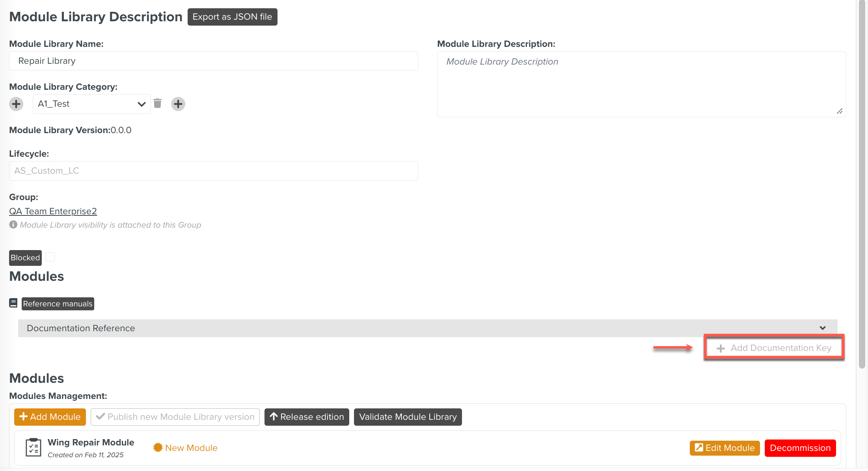
Task: Click the plus in Add Documentation Key
Action: 721,348
